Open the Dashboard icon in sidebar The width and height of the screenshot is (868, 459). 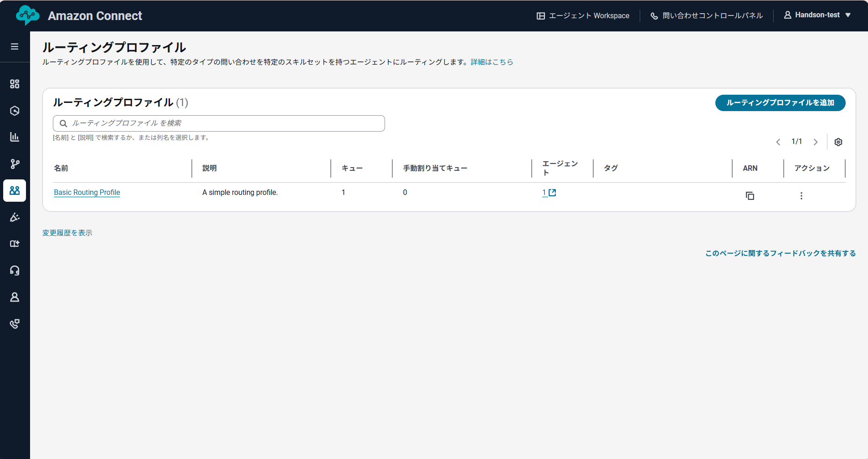pos(15,84)
